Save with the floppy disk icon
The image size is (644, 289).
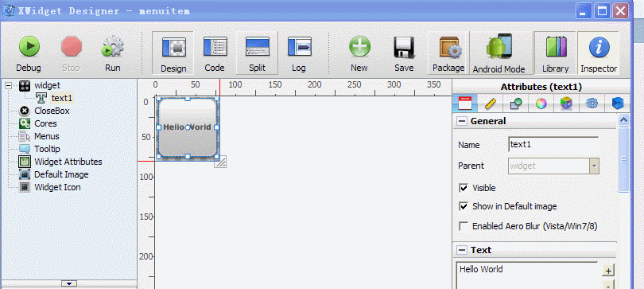[404, 46]
